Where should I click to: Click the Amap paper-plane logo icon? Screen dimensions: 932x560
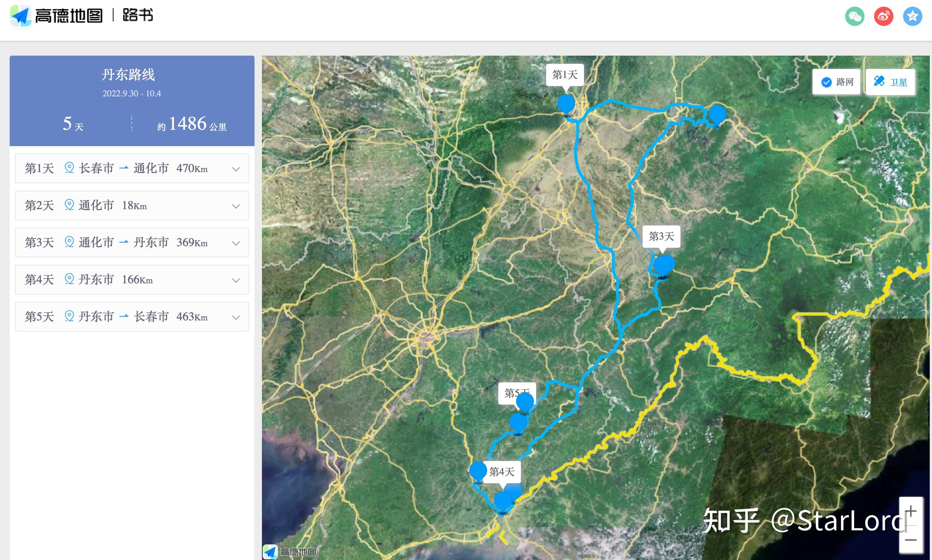pyautogui.click(x=20, y=16)
